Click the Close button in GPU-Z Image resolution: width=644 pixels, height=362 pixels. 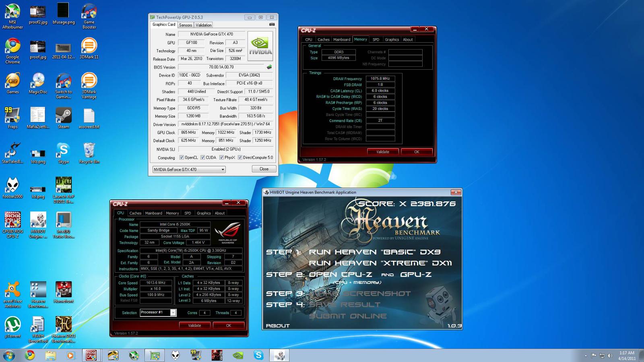tap(264, 169)
